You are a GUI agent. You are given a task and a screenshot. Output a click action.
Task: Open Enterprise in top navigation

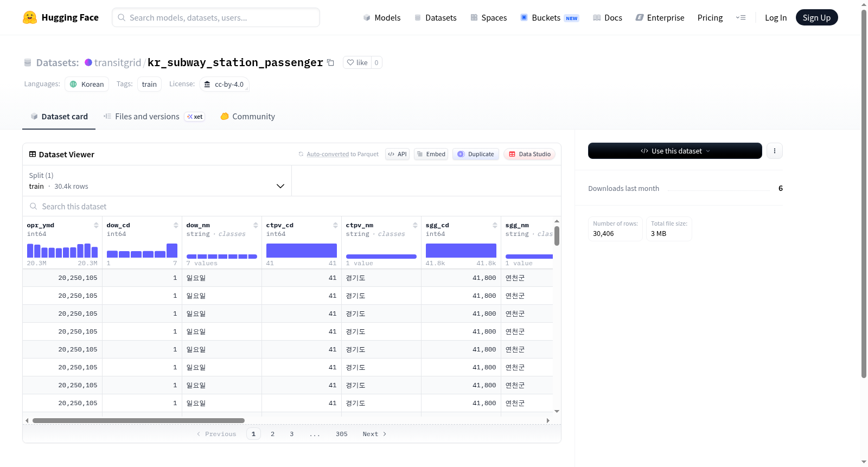point(660,17)
